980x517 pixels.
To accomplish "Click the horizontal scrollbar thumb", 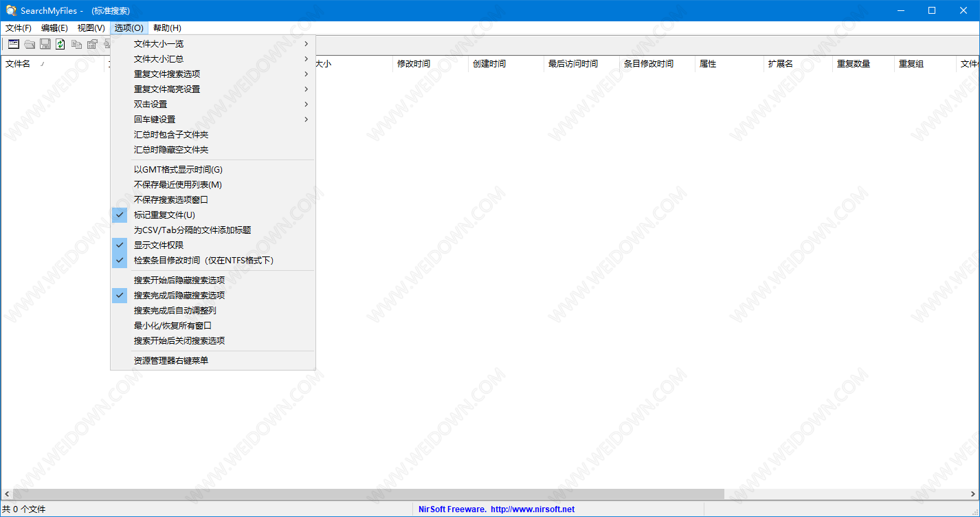I will [368, 494].
